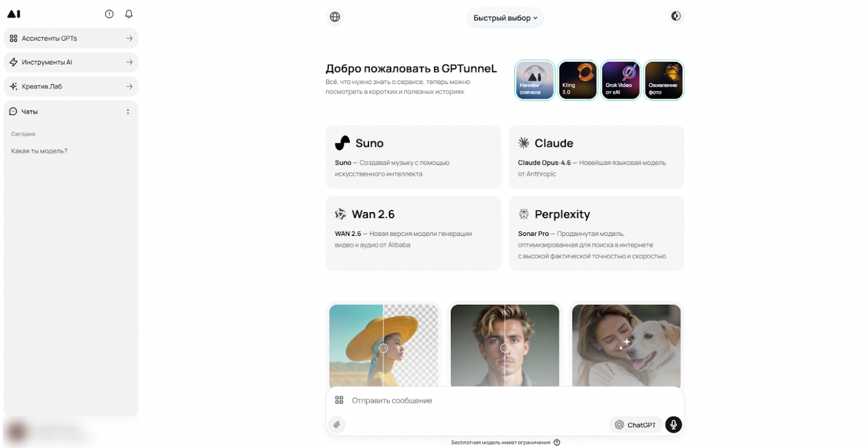
Task: Click the "Бесплатная модель имеет ограничения" notice
Action: (x=501, y=442)
